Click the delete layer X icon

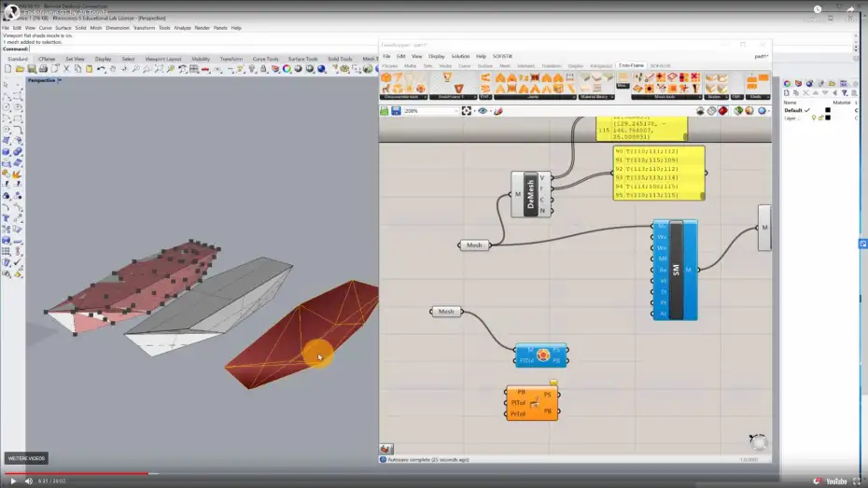click(806, 93)
